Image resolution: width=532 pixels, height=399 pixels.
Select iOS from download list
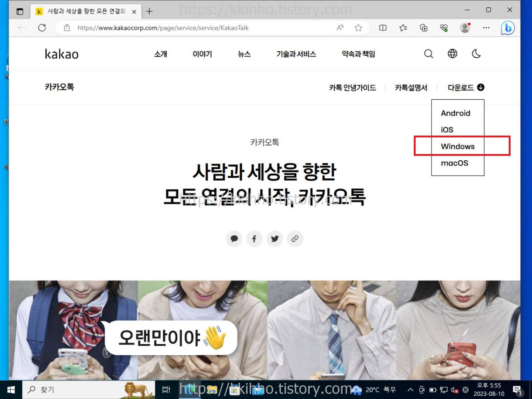(447, 130)
